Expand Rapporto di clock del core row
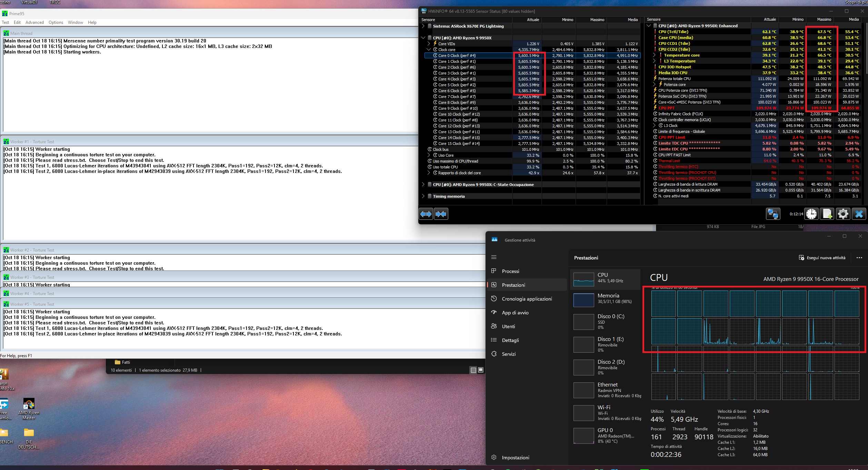This screenshot has width=868, height=470. 429,173
